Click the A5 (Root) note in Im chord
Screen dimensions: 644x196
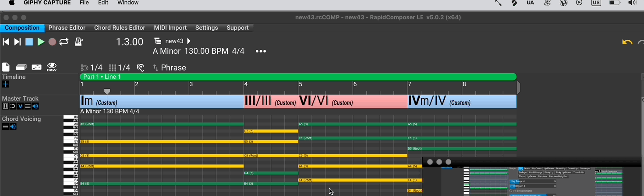pos(162,124)
